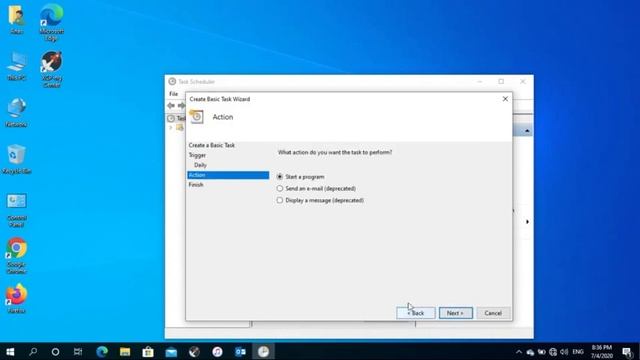Open Task View on the taskbar
Screen dimensions: 640x360
click(78, 352)
